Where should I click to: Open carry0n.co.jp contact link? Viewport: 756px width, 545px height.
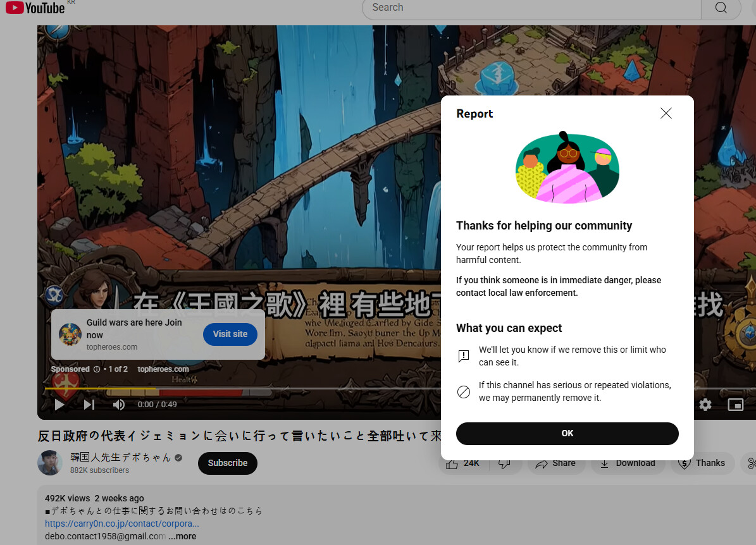(122, 524)
